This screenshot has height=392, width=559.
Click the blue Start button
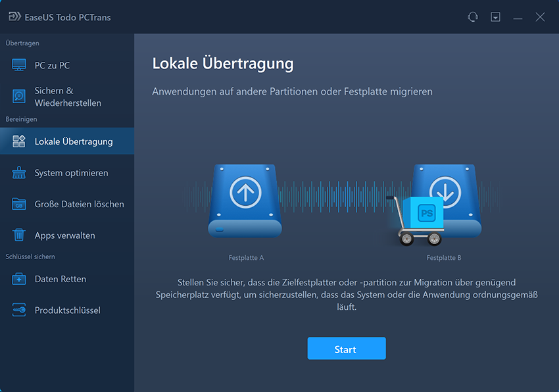[x=347, y=349]
